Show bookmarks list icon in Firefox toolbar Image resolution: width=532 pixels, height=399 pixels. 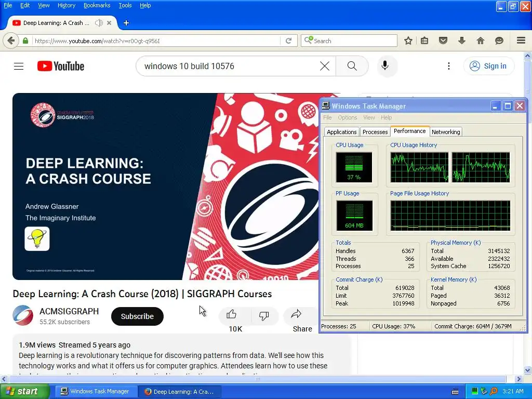point(424,41)
